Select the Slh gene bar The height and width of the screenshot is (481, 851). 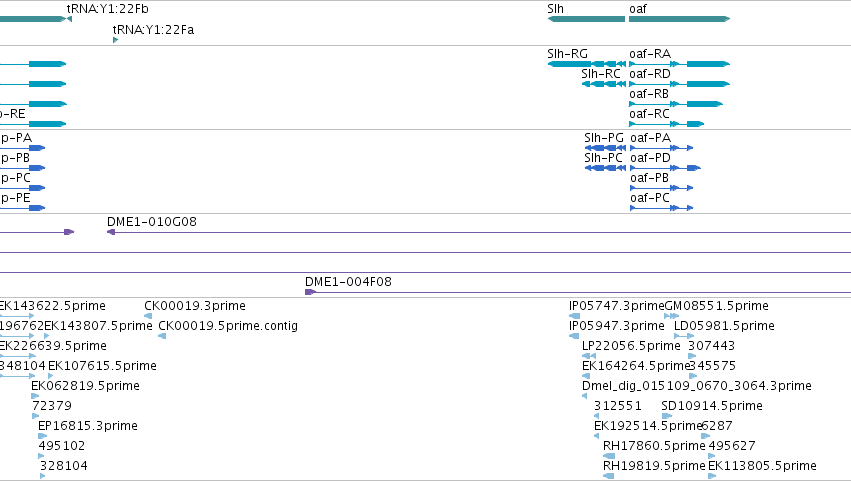(x=586, y=19)
